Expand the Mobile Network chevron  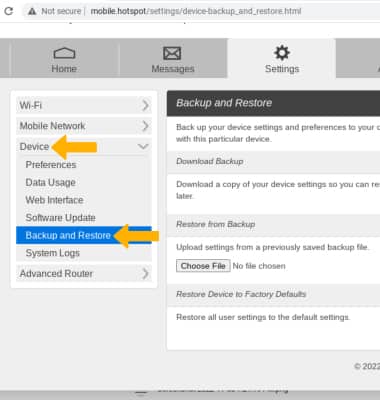point(145,126)
